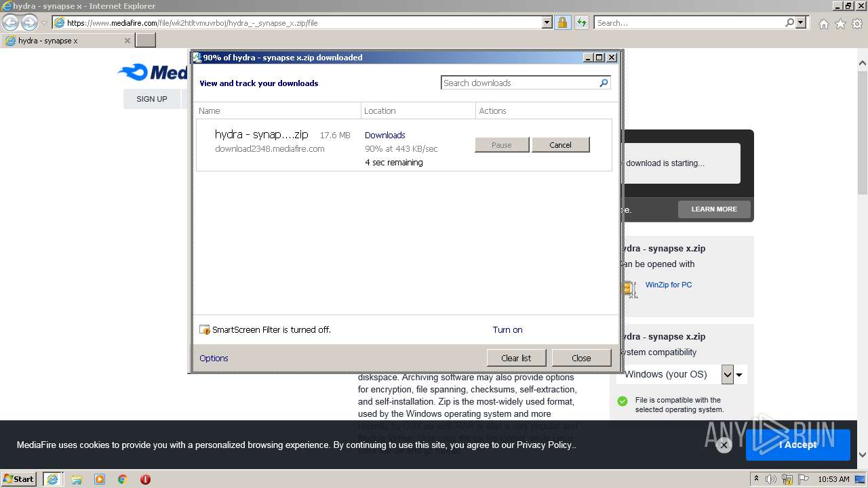The height and width of the screenshot is (488, 868).
Task: Select the hydra - synap....zip download entry
Action: [x=405, y=145]
